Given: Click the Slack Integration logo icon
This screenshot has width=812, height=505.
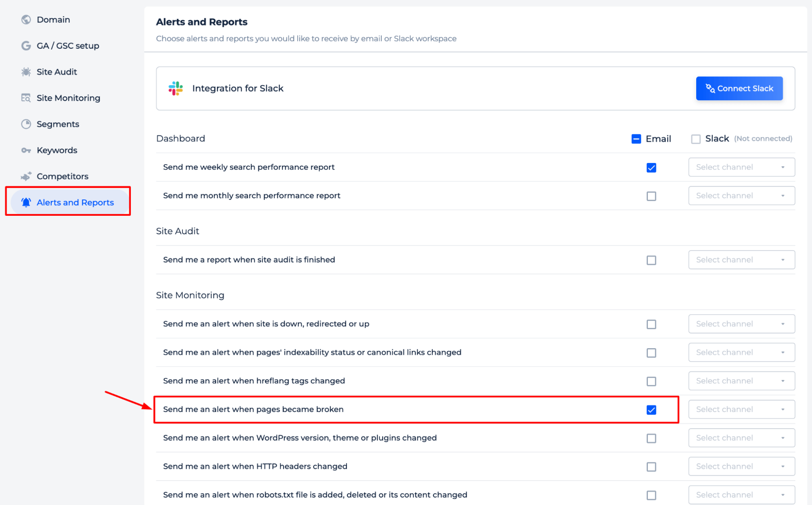Looking at the screenshot, I should click(x=175, y=88).
